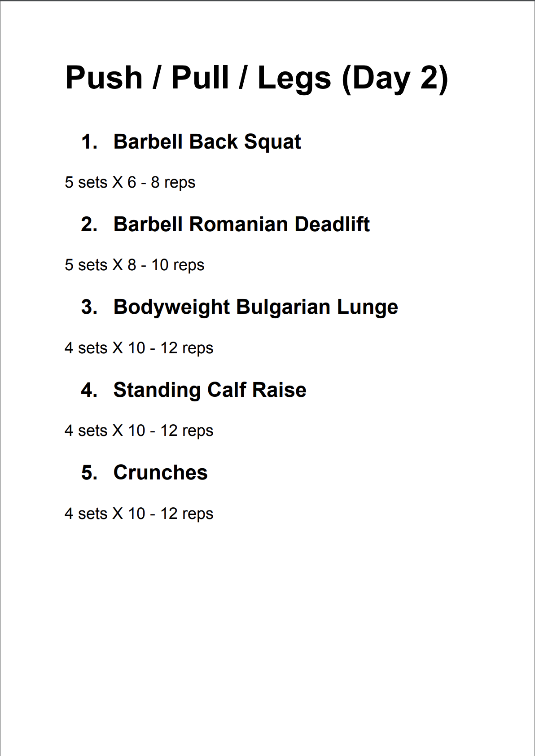Click the reps line under Standing Calf Raise
The width and height of the screenshot is (535, 756).
point(139,431)
